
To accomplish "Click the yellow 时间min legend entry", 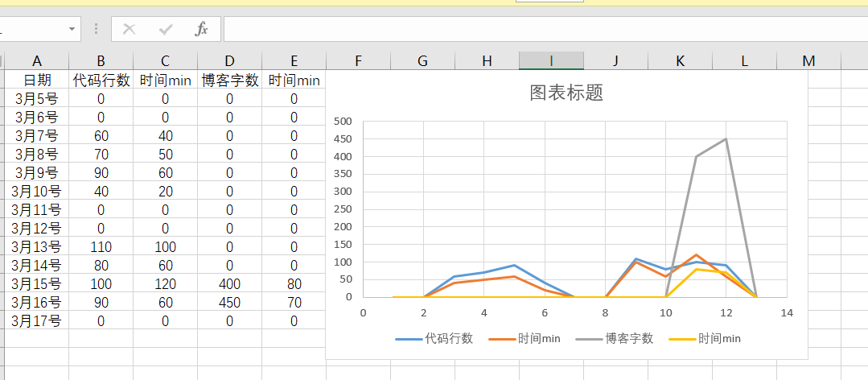I will 705,338.
